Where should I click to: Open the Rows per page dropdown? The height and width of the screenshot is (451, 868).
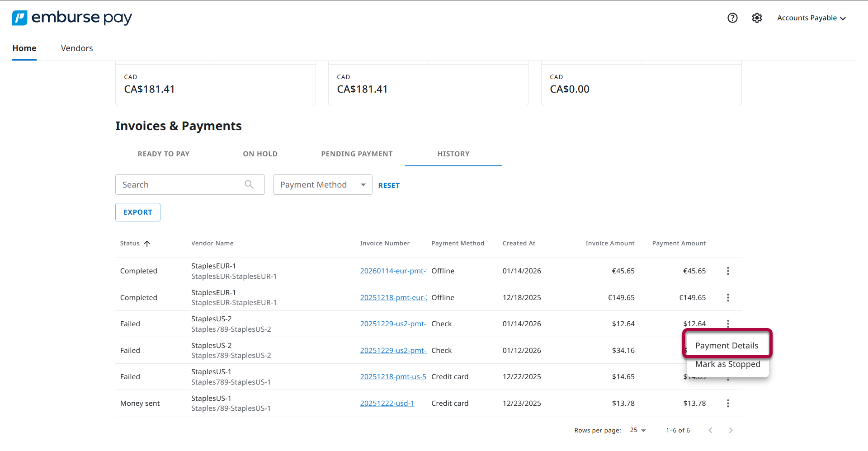point(637,430)
